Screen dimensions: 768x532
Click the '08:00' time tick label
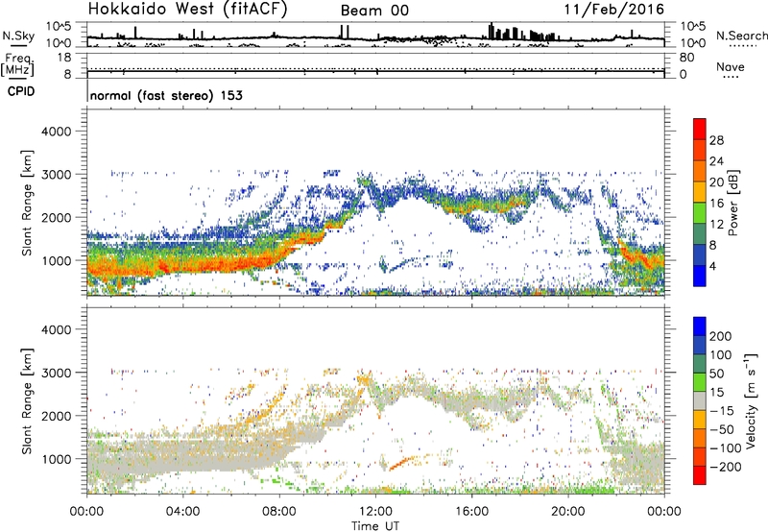coord(279,512)
